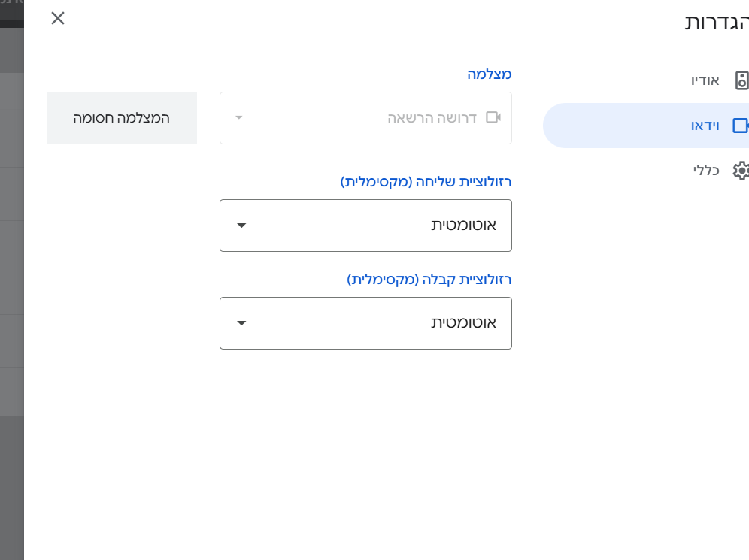Expand the רזולוציית קבלה dropdown set to אוטומטית
749x560 pixels.
(365, 323)
